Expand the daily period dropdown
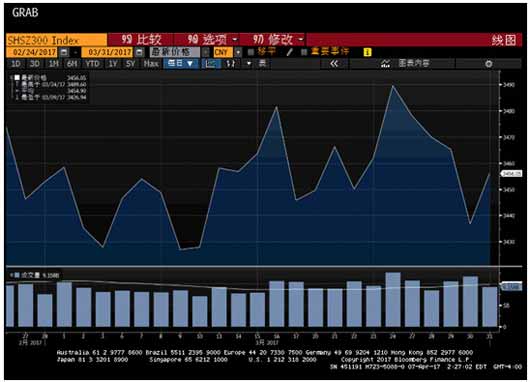Screen dimensions: 530x382 (x=181, y=64)
